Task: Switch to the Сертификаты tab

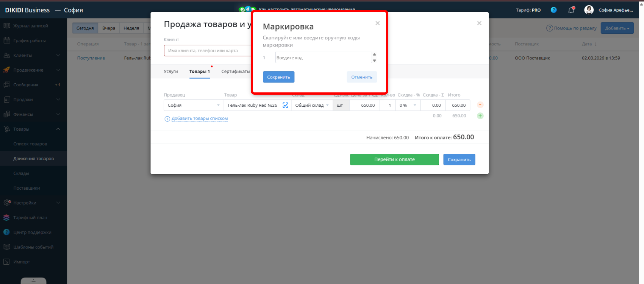Action: (235, 72)
